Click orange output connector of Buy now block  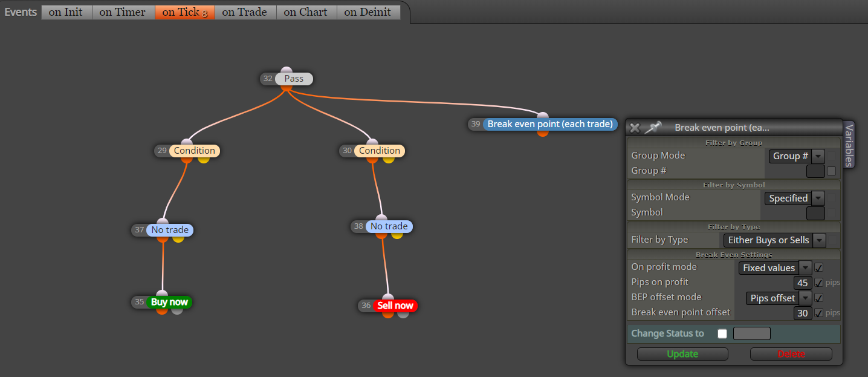pyautogui.click(x=162, y=310)
